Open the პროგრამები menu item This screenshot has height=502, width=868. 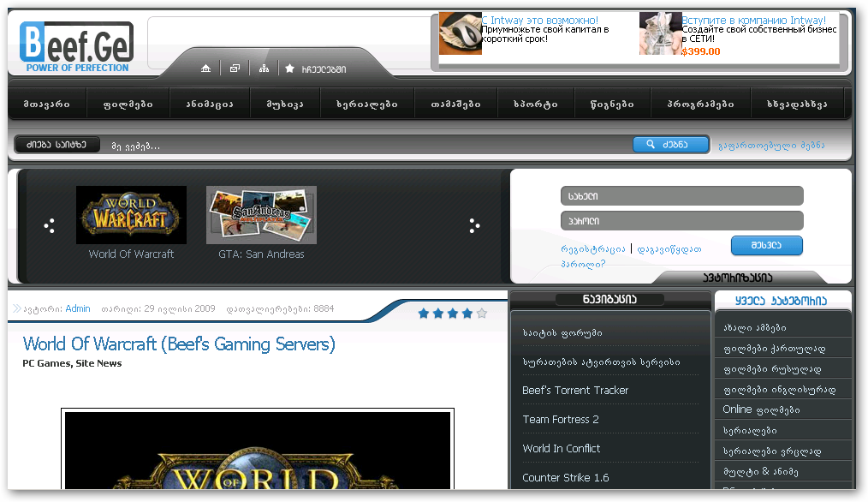pos(700,104)
